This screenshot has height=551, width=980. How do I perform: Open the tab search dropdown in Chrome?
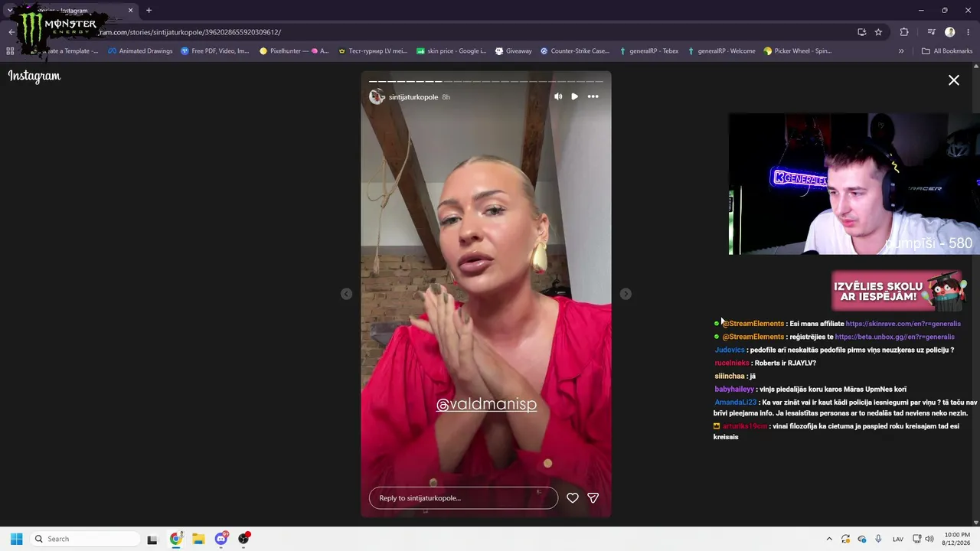[x=9, y=11]
